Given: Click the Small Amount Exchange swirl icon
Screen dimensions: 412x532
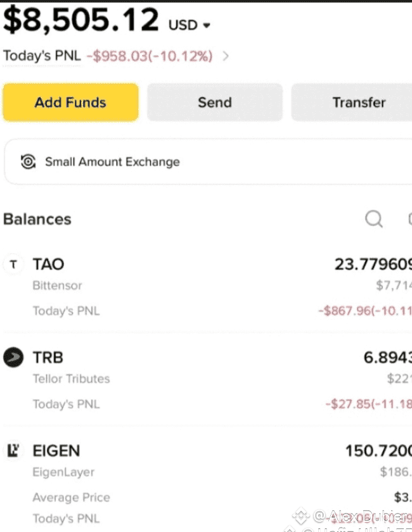Looking at the screenshot, I should pyautogui.click(x=28, y=161).
